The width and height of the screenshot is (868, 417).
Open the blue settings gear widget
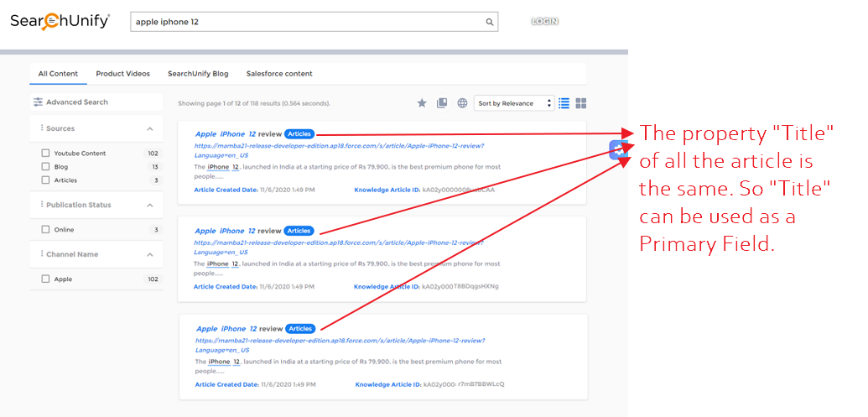coord(617,150)
